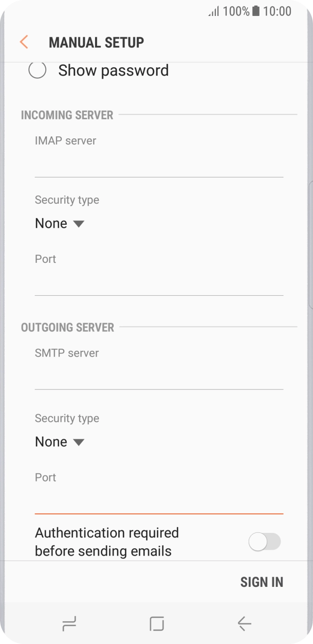This screenshot has width=313, height=644.
Task: Tap SIGN IN
Action: (x=262, y=581)
